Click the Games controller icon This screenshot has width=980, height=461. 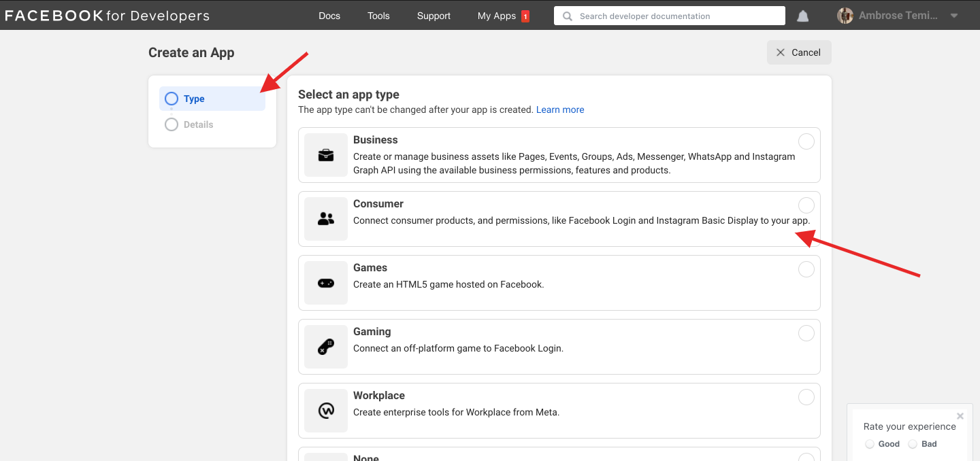click(x=326, y=283)
